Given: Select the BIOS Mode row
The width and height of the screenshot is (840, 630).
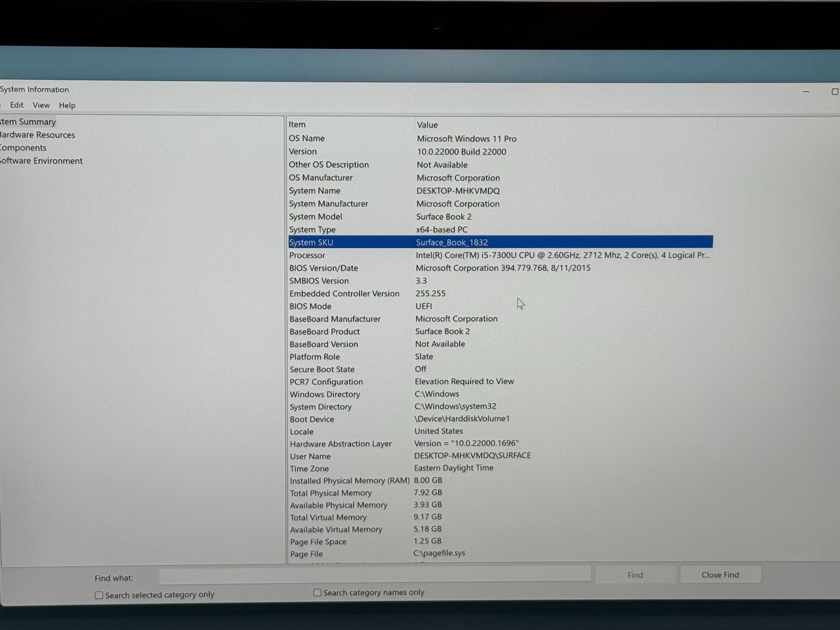Looking at the screenshot, I should [500, 306].
